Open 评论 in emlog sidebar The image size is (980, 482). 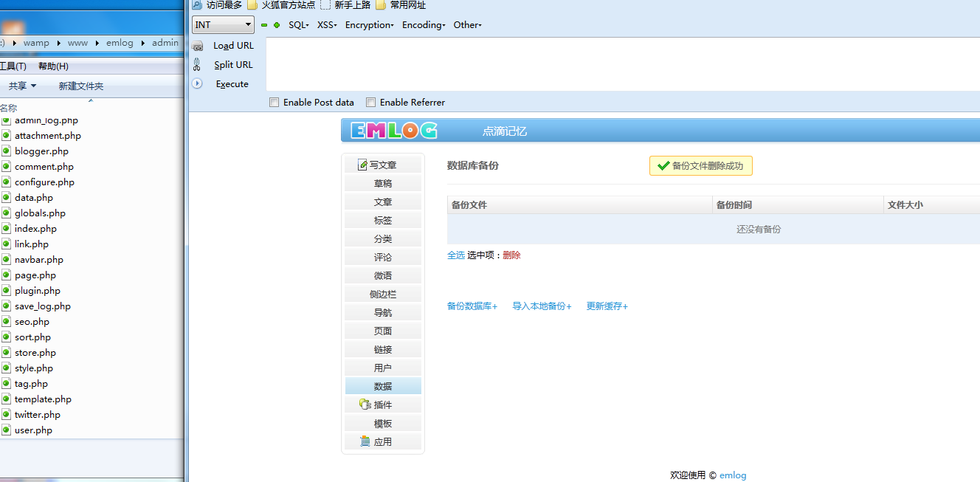point(383,257)
